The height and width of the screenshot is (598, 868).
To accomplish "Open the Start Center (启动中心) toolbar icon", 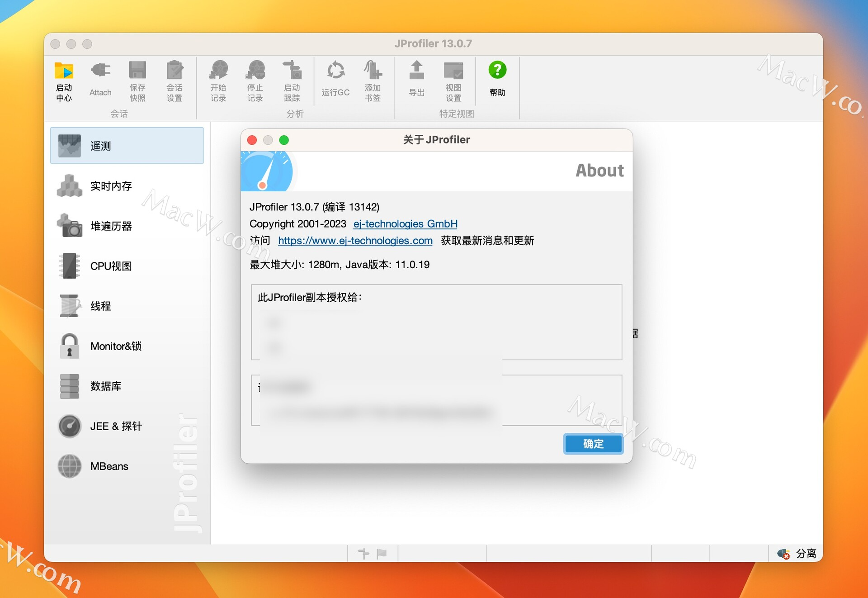I will pyautogui.click(x=64, y=71).
